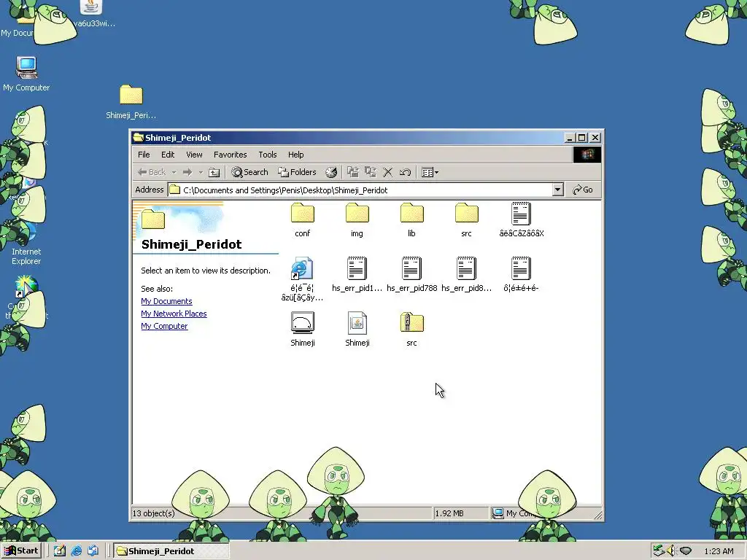Follow the My Documents link
This screenshot has width=747, height=560.
167,301
